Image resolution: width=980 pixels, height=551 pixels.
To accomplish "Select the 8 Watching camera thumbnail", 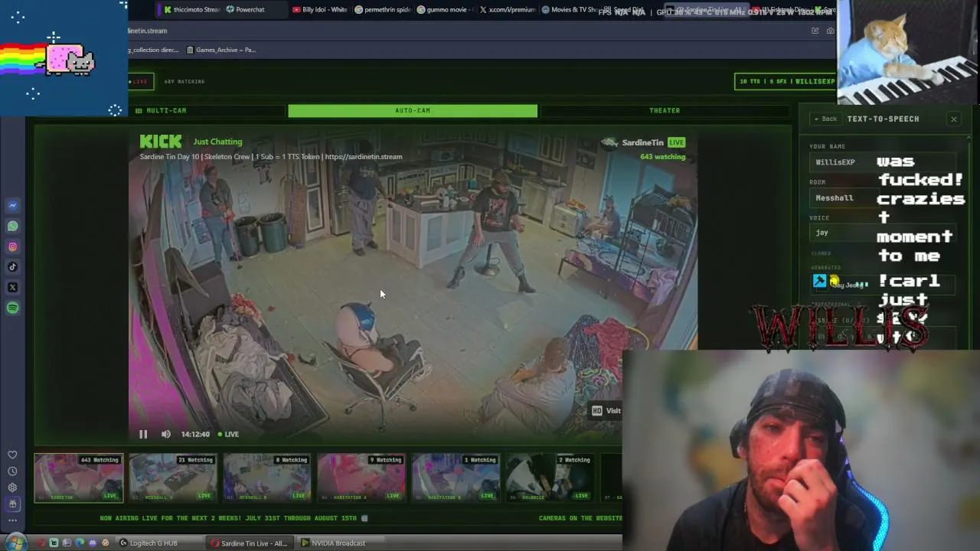I will 267,478.
